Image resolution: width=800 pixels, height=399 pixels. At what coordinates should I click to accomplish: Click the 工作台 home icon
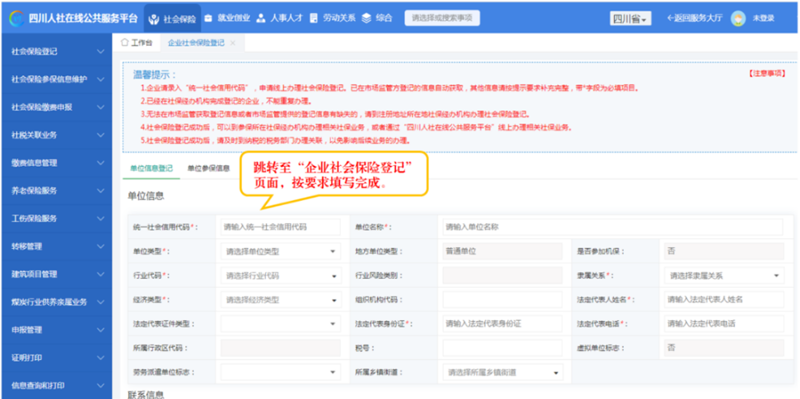[x=124, y=43]
